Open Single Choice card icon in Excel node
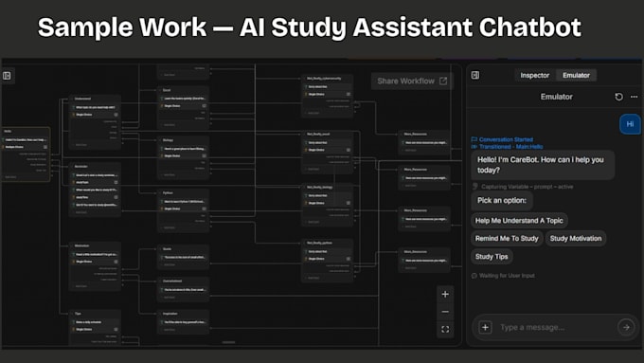Viewport: 644px width, 363px height. (x=205, y=105)
